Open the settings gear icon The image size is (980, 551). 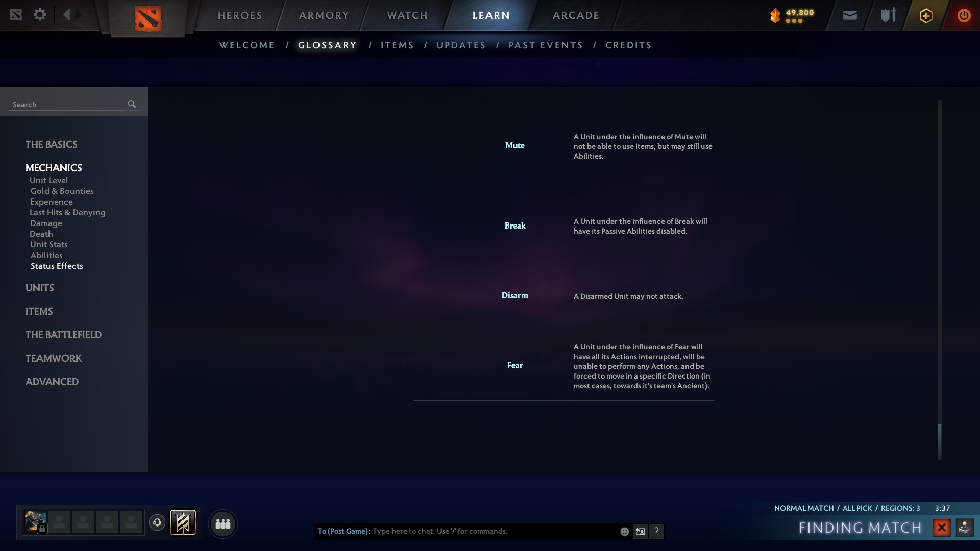point(40,15)
